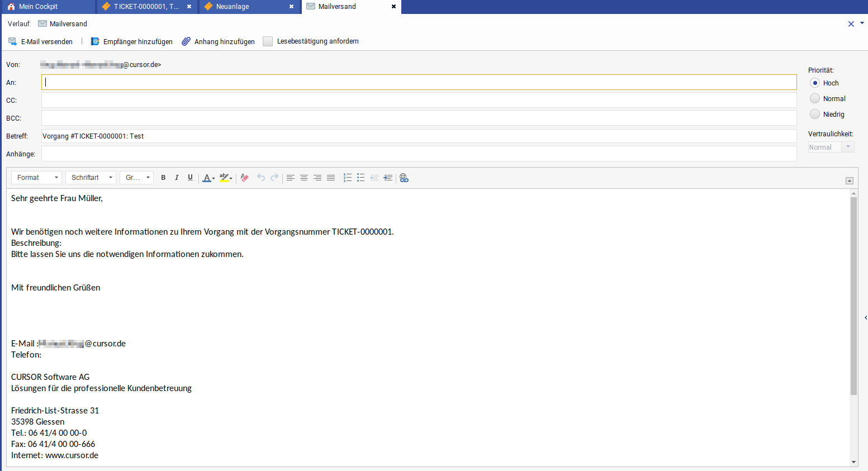
Task: Click the BCC field
Action: (419, 118)
